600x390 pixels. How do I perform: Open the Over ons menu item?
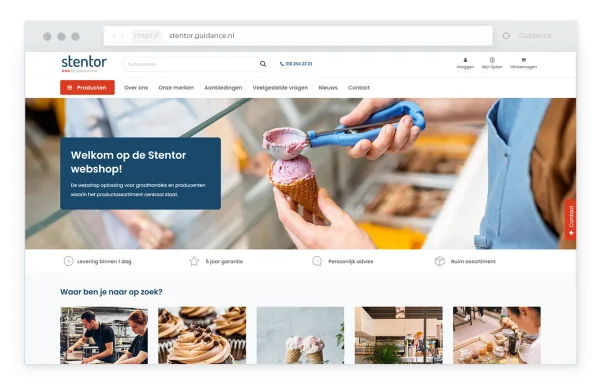click(136, 88)
